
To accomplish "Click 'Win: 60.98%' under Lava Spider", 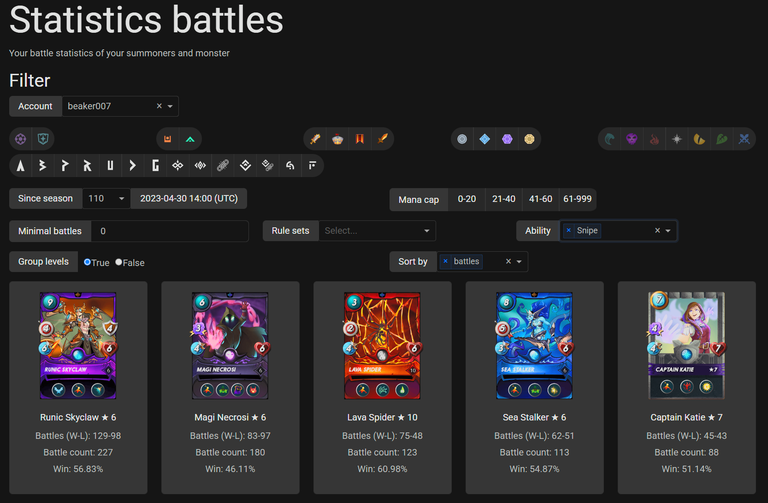I will pos(383,469).
